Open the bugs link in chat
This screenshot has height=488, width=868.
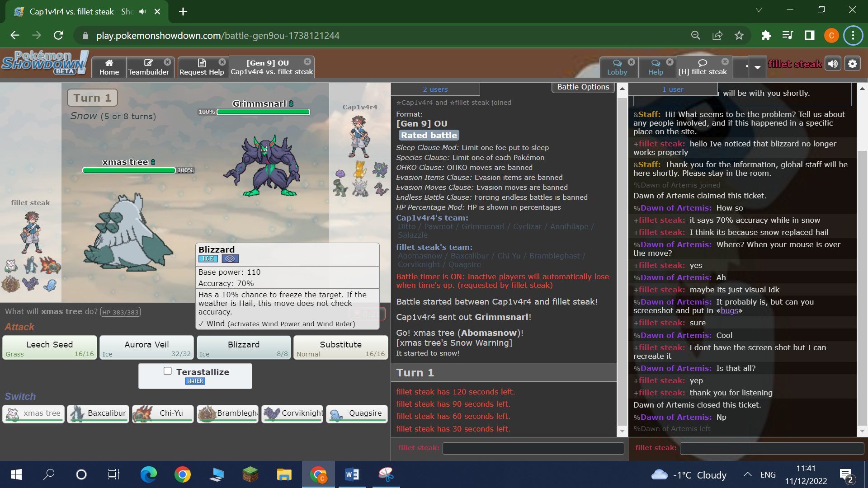pos(729,311)
